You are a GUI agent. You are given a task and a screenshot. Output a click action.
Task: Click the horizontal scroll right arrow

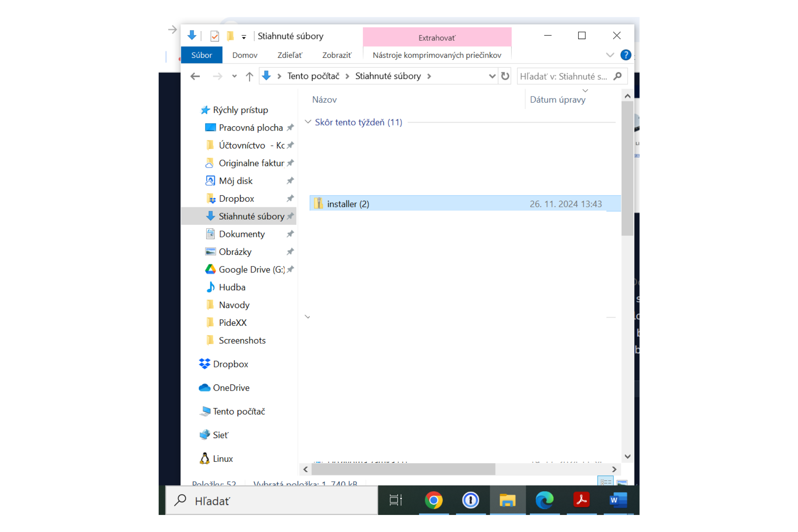tap(614, 469)
